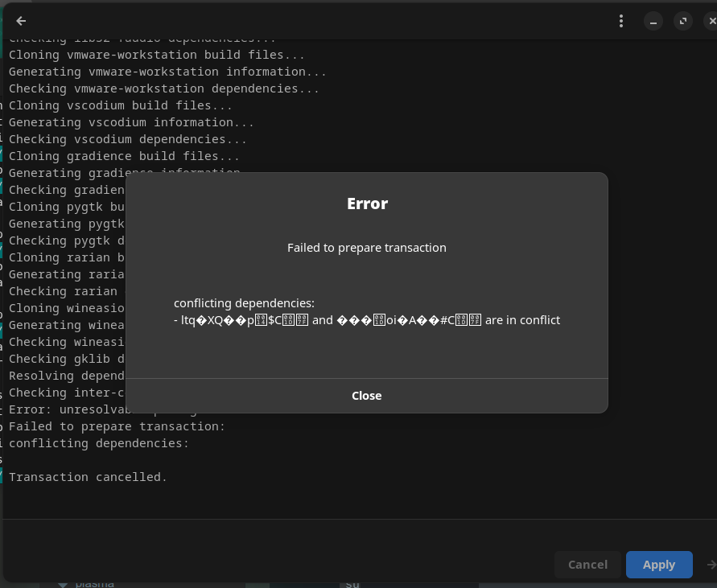Viewport: 717px width, 588px height.
Task: Click the 'conflicting dependencies:' dialog text
Action: pos(244,303)
